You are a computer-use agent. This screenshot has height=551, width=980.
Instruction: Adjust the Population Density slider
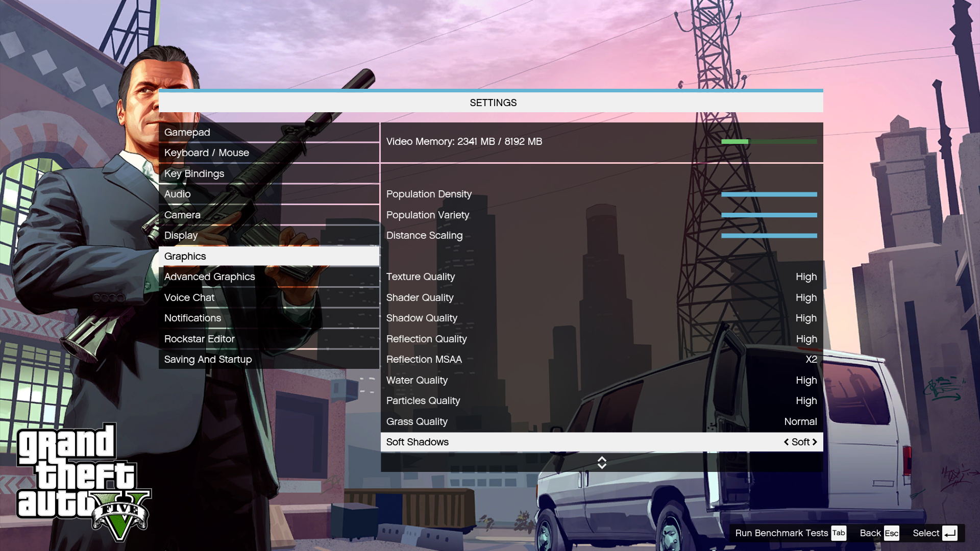tap(769, 194)
